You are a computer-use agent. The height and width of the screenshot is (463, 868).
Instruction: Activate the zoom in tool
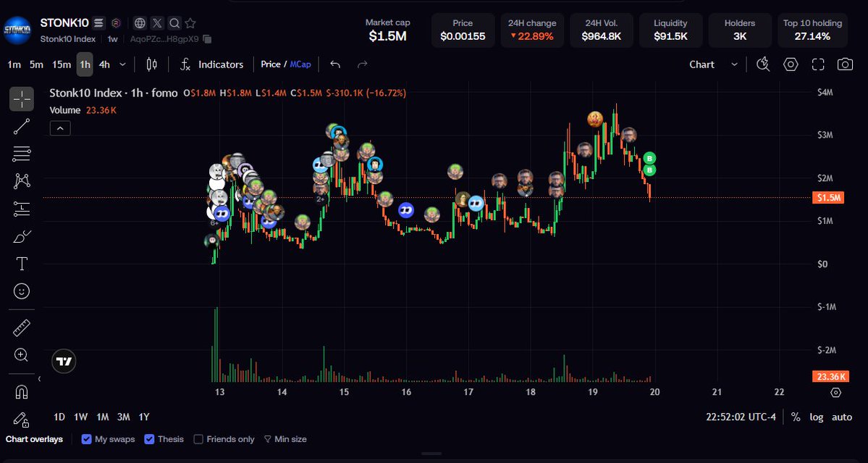pos(22,356)
